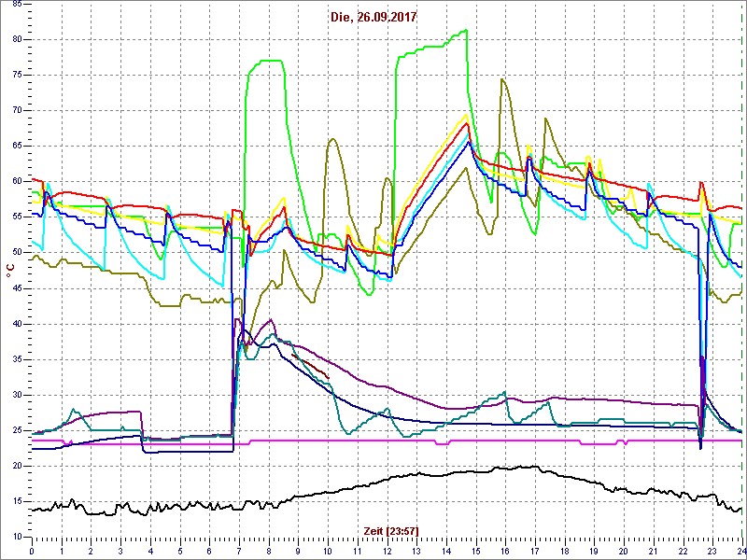
Task: Select the 11 hour label on the time axis
Action: click(x=358, y=552)
